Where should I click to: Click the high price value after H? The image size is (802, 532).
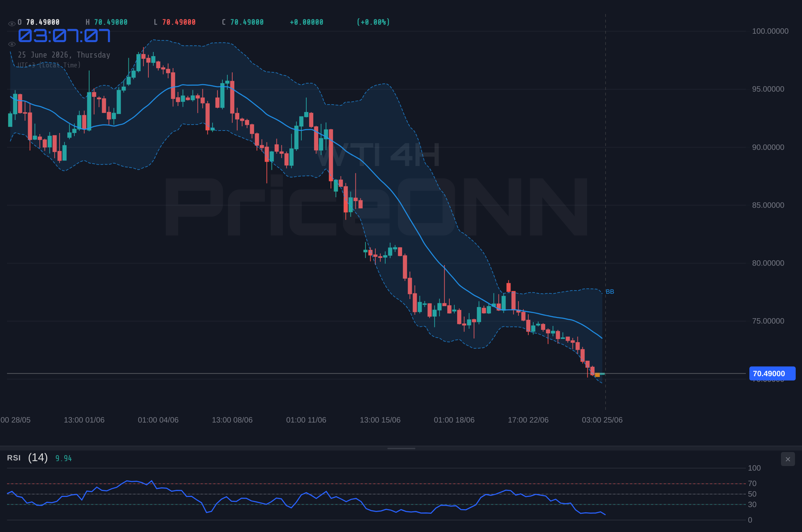click(x=111, y=22)
